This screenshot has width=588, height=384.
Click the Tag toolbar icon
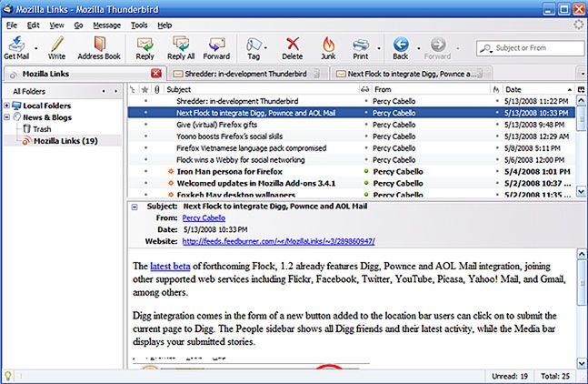click(254, 48)
